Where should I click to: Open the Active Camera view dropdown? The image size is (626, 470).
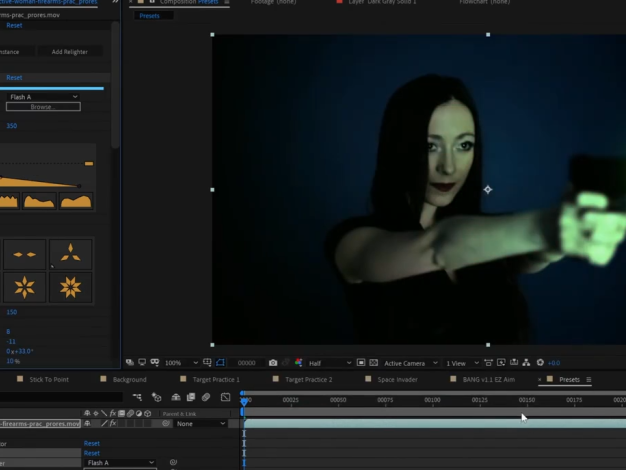(407, 363)
